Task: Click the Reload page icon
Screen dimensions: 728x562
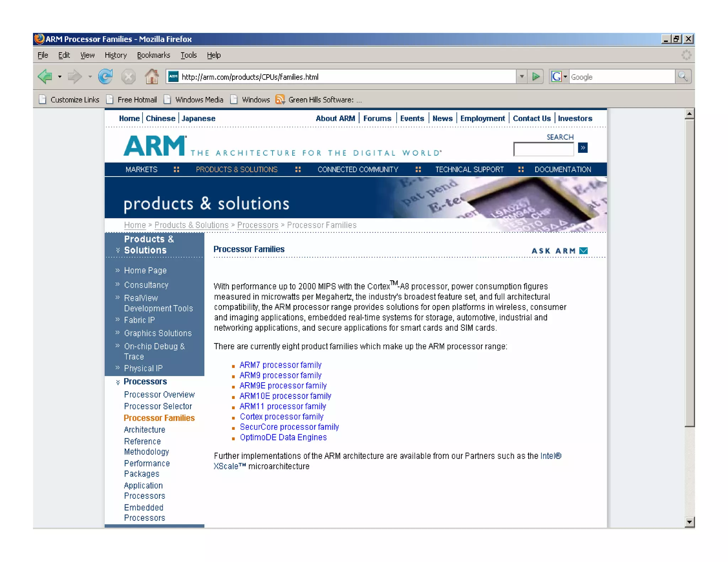Action: (106, 76)
